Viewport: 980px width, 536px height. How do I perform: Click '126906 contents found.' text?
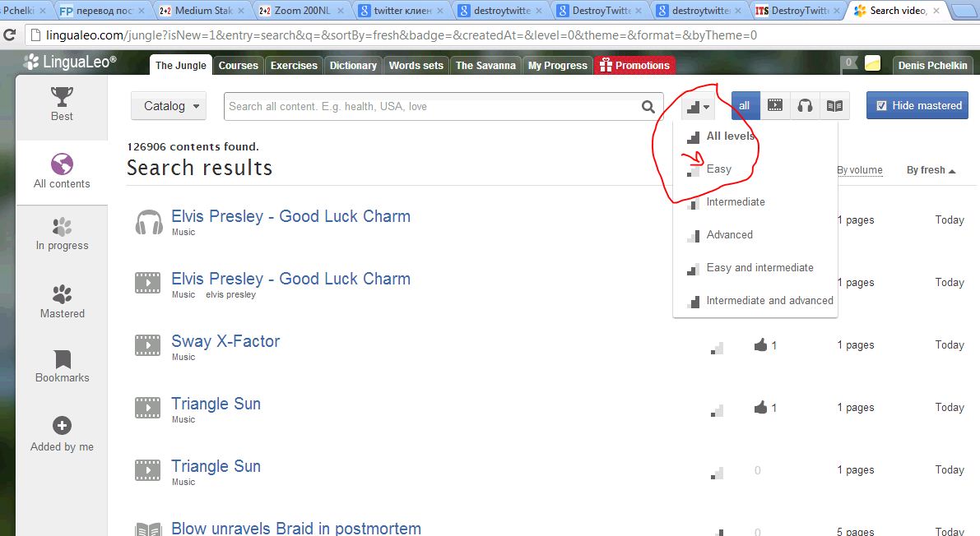pyautogui.click(x=193, y=147)
